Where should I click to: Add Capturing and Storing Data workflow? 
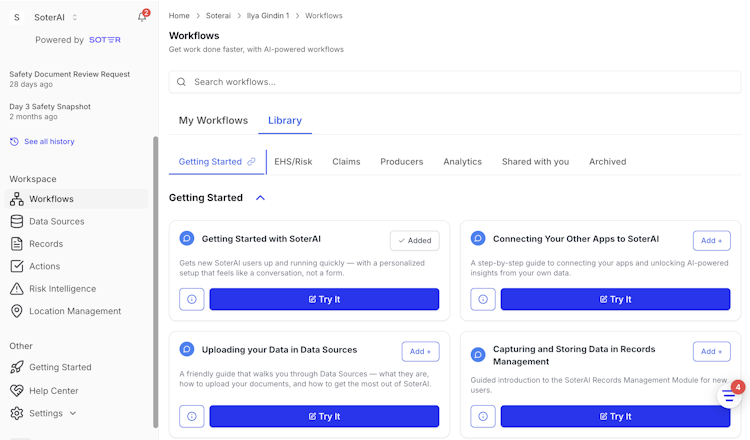(x=712, y=352)
